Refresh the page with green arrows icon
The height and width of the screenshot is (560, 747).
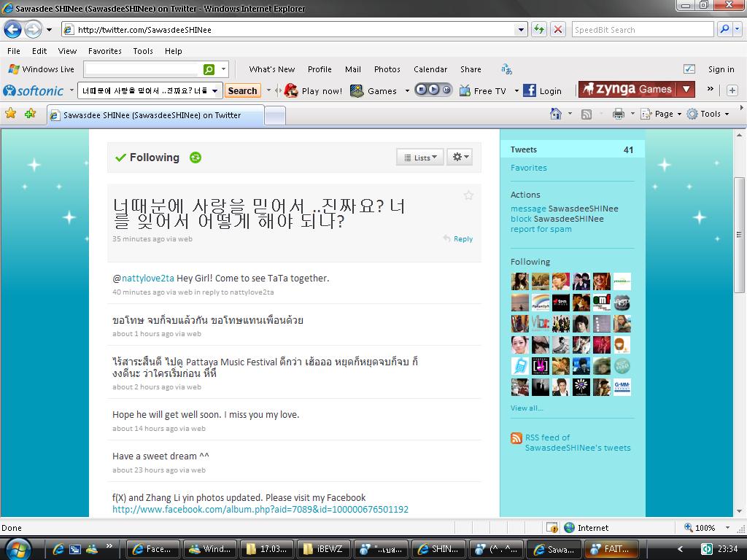539,29
